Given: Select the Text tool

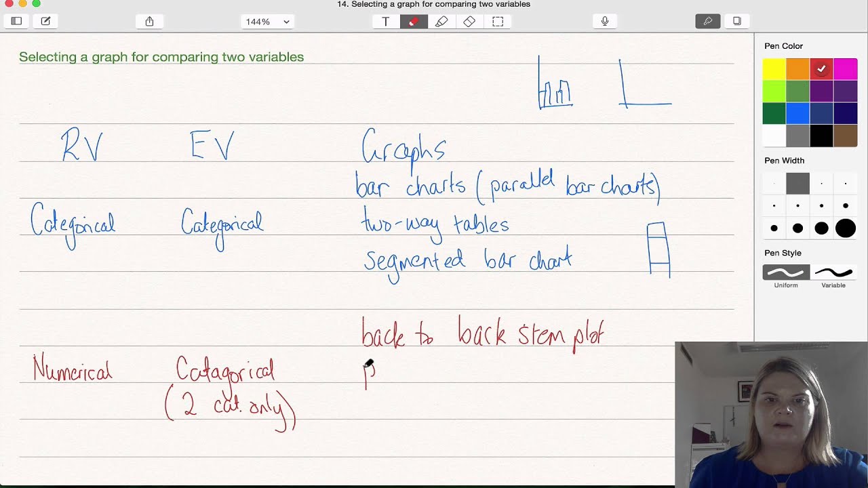Looking at the screenshot, I should coord(386,21).
